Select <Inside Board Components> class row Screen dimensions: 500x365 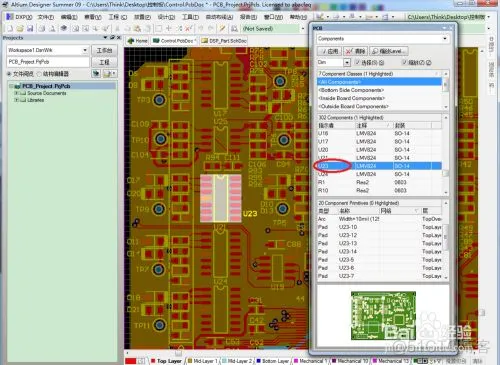(x=379, y=98)
